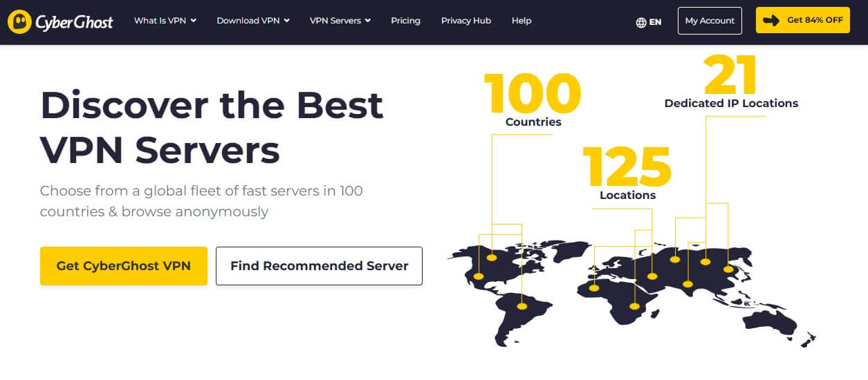Open the Help page
The width and height of the screenshot is (868, 380).
pos(521,21)
